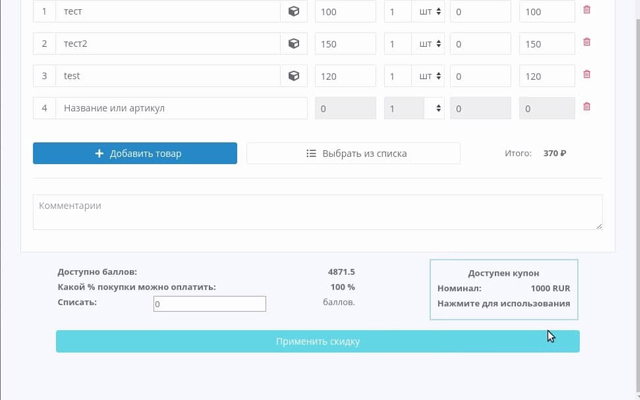Delete empty row 4 with the trash icon
The width and height of the screenshot is (640, 400).
pyautogui.click(x=587, y=107)
